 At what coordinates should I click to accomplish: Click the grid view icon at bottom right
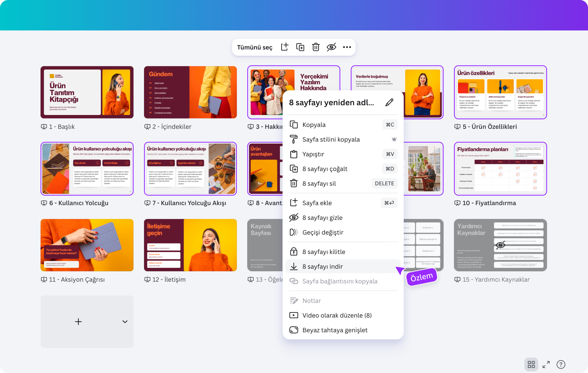click(531, 364)
